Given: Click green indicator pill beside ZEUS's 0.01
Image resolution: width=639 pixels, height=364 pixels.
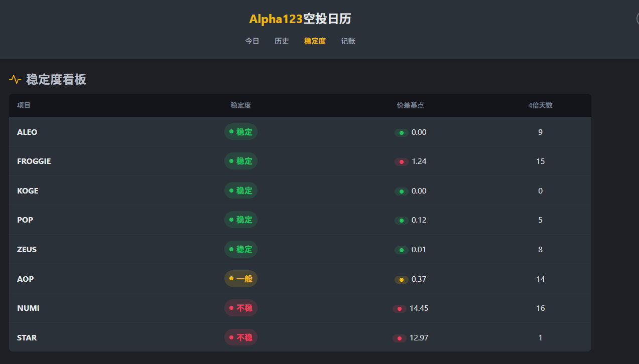Looking at the screenshot, I should click(401, 250).
